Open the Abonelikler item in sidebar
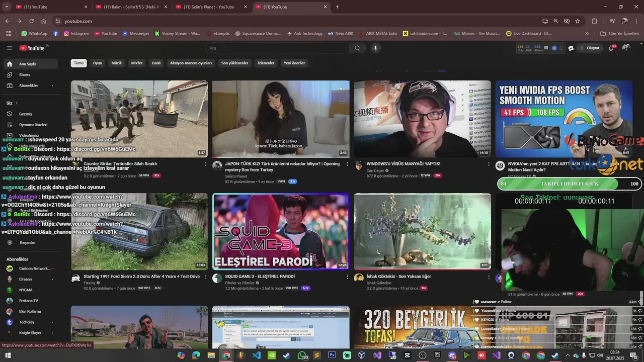The image size is (644, 362). tap(30, 85)
